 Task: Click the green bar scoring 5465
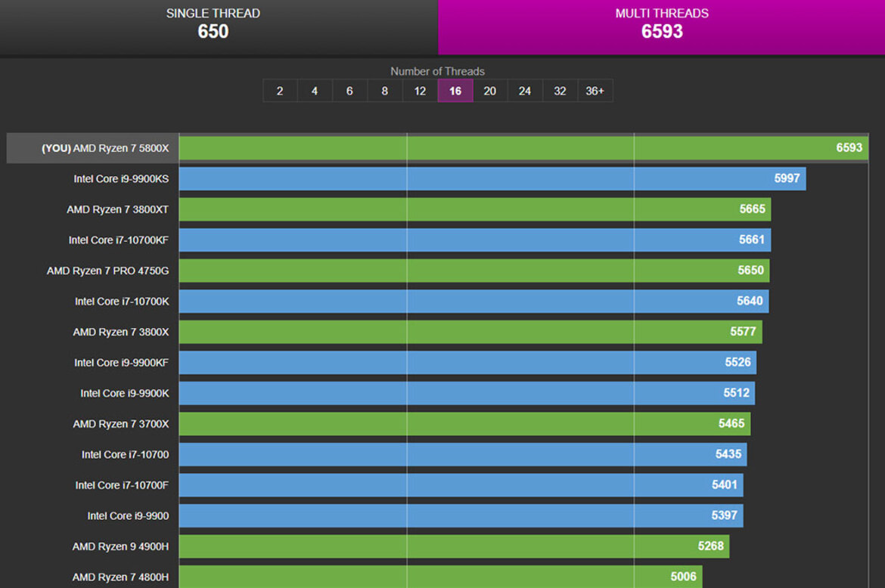point(464,424)
